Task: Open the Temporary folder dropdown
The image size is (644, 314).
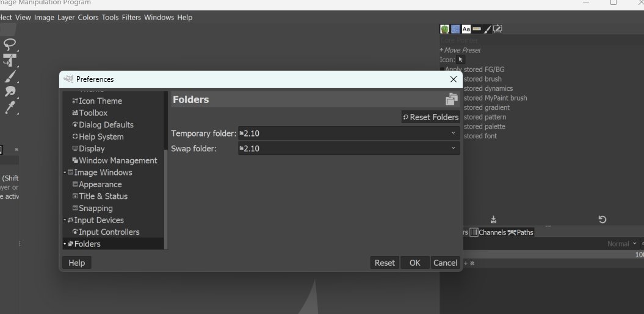Action: pos(349,133)
